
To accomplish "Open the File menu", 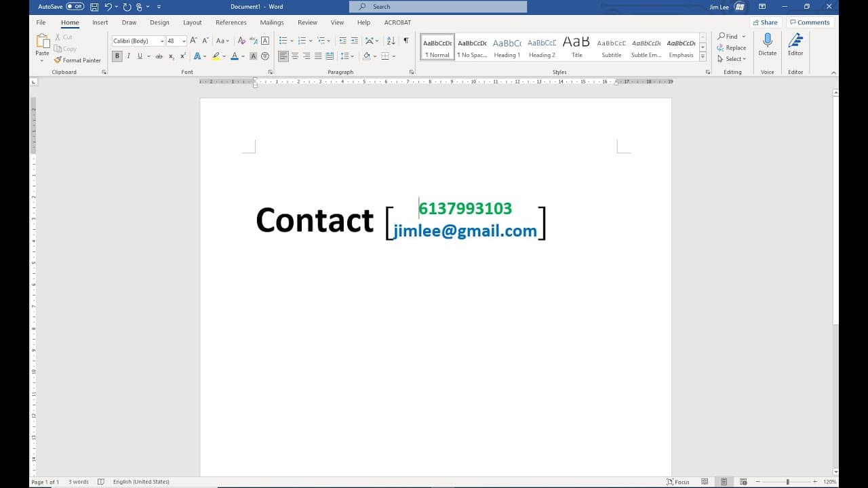I will (x=41, y=22).
